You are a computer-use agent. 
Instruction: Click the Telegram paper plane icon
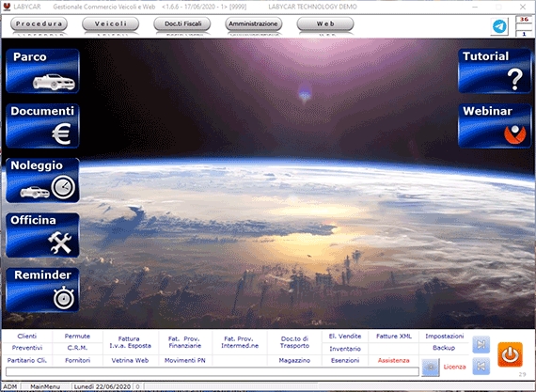pyautogui.click(x=499, y=26)
